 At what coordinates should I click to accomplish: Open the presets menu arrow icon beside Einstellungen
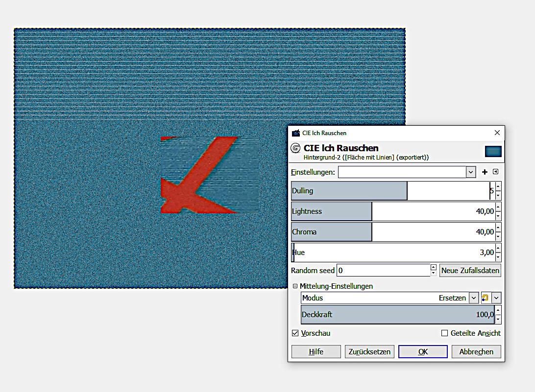click(x=495, y=172)
